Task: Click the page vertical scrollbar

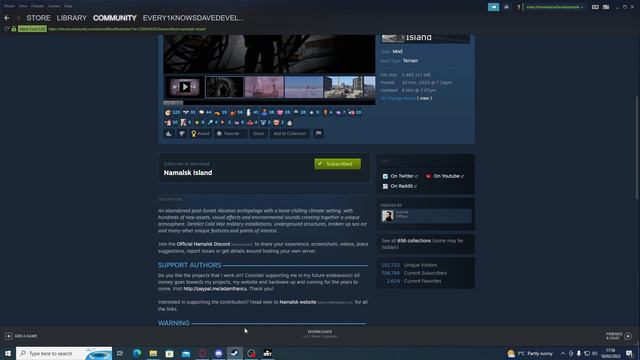Action: point(636,147)
